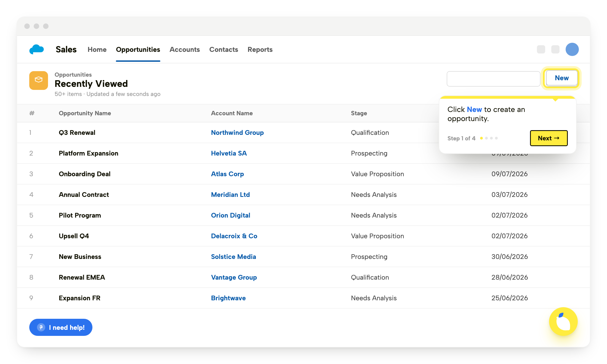The height and width of the screenshot is (364, 607).
Task: Sort by the Stage column header
Action: [x=359, y=113]
